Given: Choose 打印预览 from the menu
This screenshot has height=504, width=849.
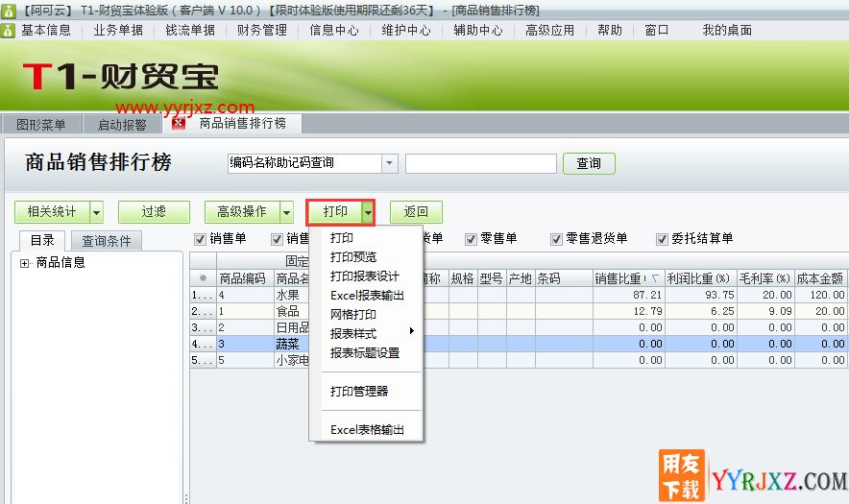Looking at the screenshot, I should point(353,257).
